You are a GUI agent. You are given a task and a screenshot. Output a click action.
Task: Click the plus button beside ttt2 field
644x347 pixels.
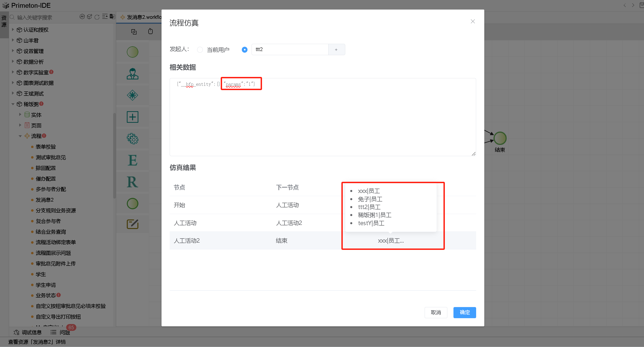click(336, 49)
